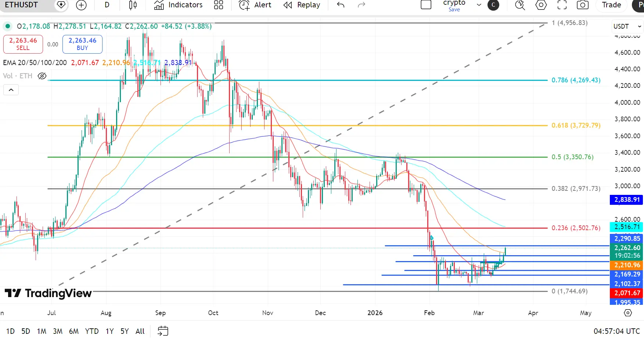Open the go-to-date calendar icon
644x339 pixels.
point(163,331)
